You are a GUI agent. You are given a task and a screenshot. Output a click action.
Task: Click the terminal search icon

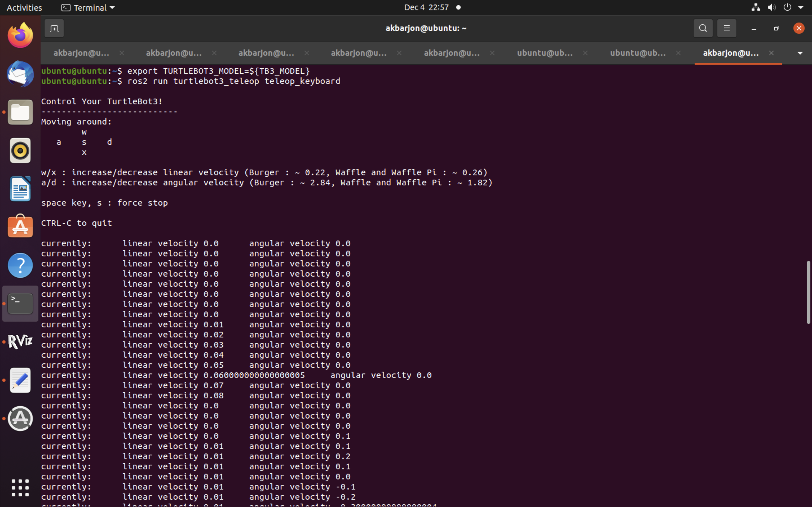pyautogui.click(x=703, y=28)
